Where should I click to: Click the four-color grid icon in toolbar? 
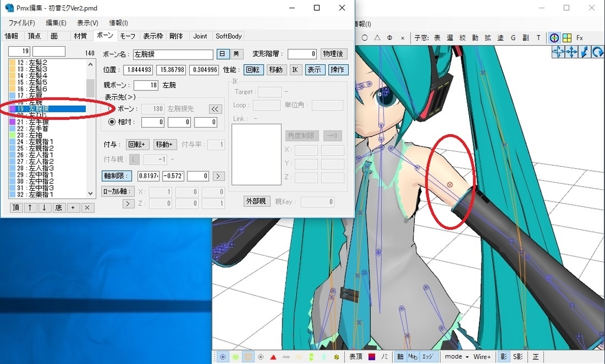[x=567, y=38]
